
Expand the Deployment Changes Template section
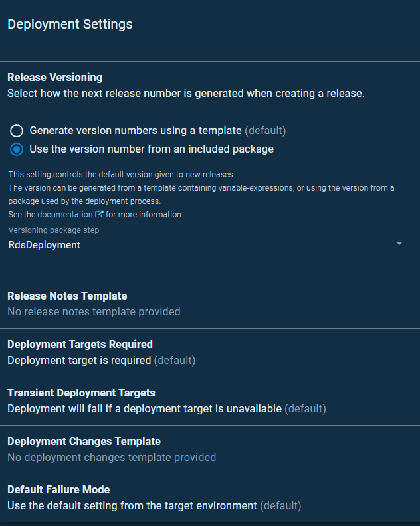210,450
